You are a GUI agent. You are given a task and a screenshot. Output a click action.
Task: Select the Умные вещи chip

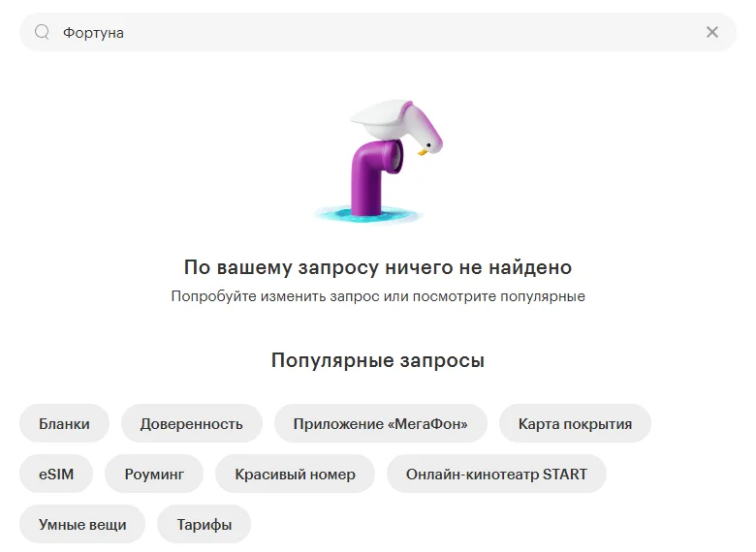pos(82,524)
